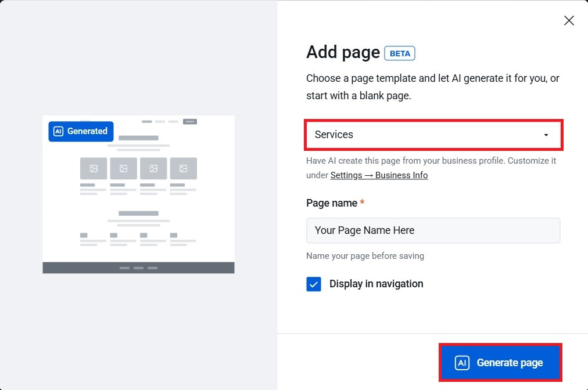
Task: Click the fourth image placeholder in the preview
Action: (x=183, y=168)
